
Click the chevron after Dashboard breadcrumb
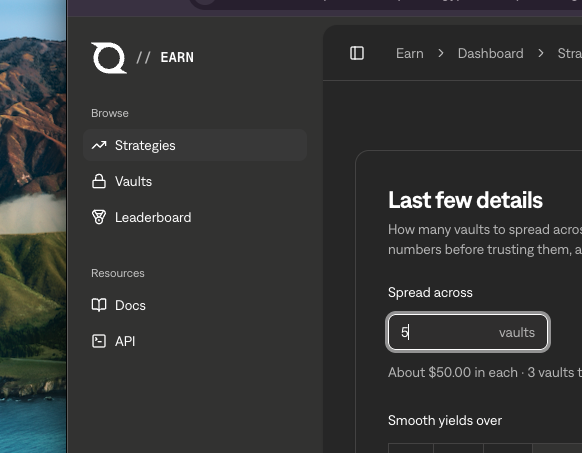click(x=541, y=53)
